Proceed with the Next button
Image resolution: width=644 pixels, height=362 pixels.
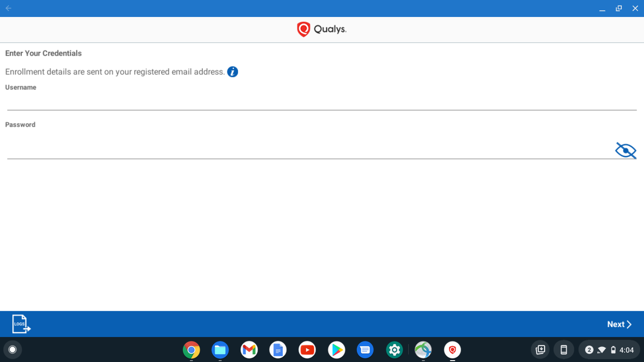(x=619, y=324)
